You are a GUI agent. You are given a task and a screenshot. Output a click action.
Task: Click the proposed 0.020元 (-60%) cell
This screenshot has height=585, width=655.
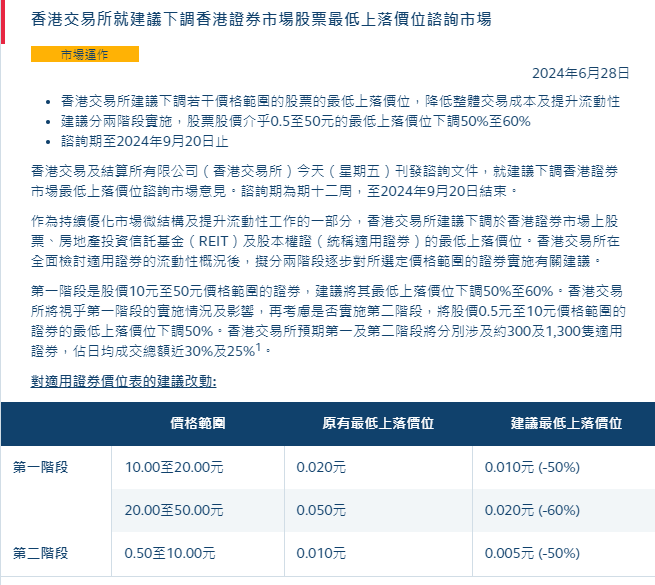click(x=532, y=510)
